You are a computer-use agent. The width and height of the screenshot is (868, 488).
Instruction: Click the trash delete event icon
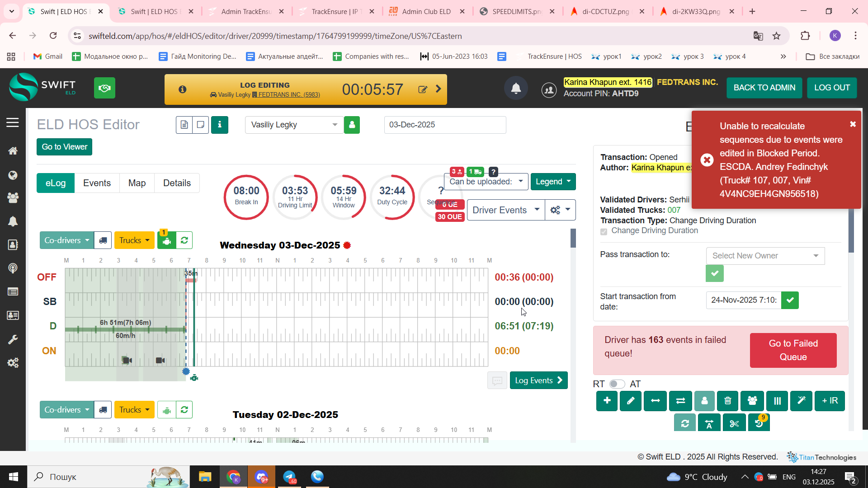pos(727,401)
